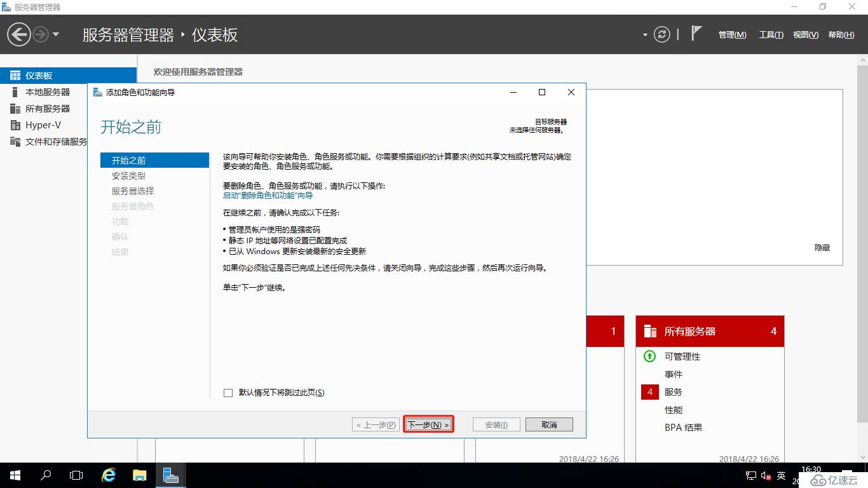Select Hyper-V in the sidebar
This screenshot has height=488, width=868.
[x=43, y=125]
